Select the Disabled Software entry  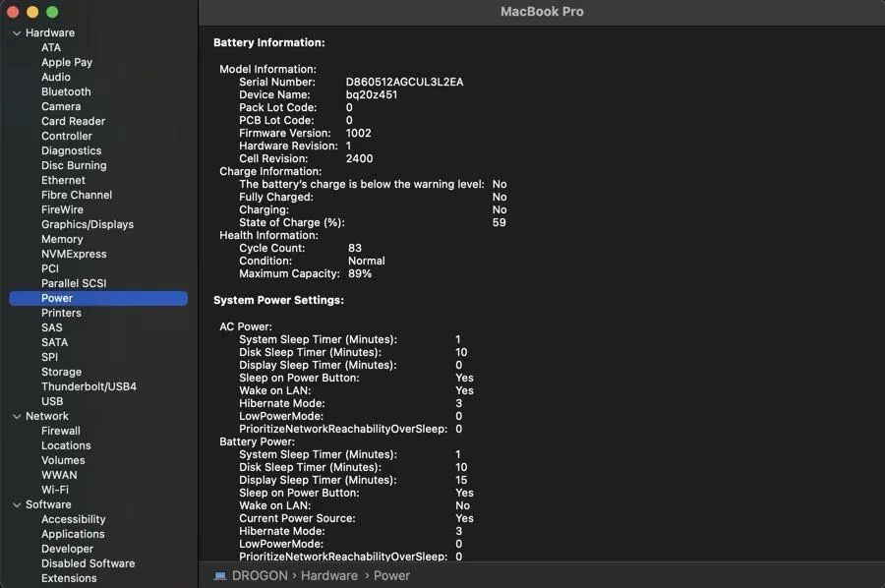(88, 563)
